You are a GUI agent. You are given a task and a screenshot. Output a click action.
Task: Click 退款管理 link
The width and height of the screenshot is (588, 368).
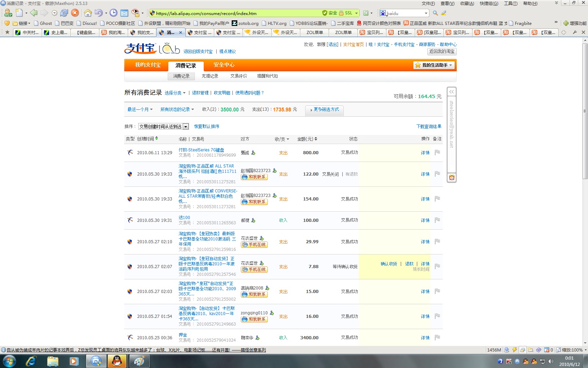[x=200, y=93]
